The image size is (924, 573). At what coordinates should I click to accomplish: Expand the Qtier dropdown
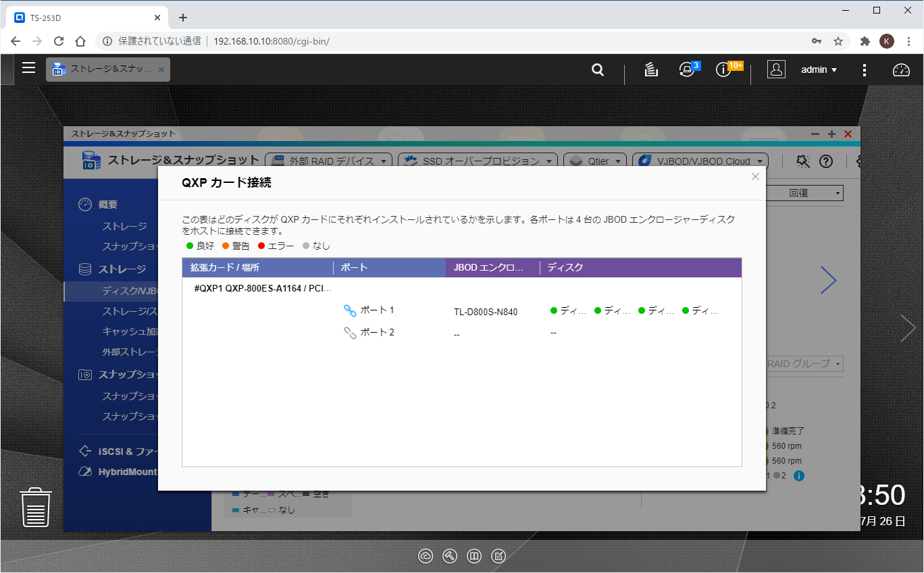pos(594,161)
